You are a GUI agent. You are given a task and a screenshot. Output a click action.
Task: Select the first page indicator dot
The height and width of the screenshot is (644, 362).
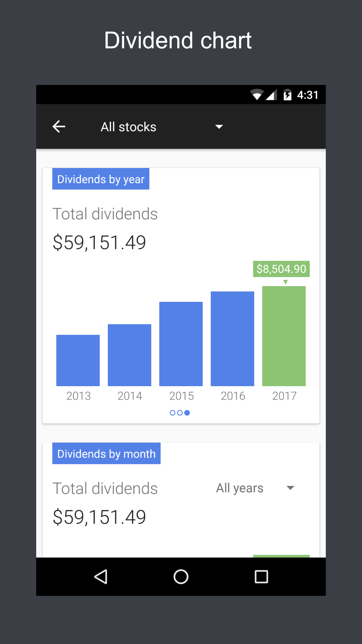click(x=173, y=413)
